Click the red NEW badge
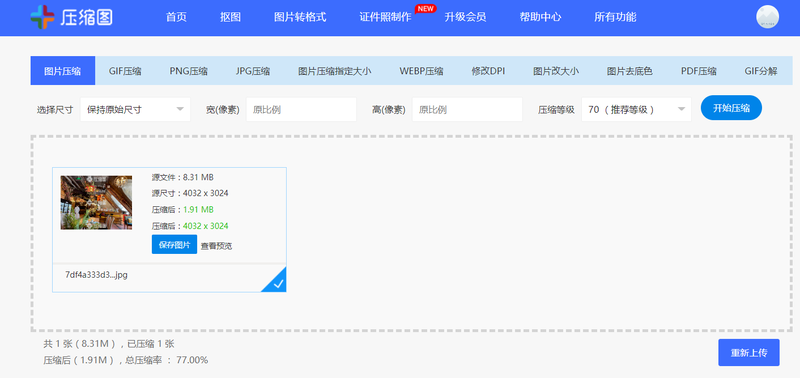The width and height of the screenshot is (800, 378). point(426,9)
